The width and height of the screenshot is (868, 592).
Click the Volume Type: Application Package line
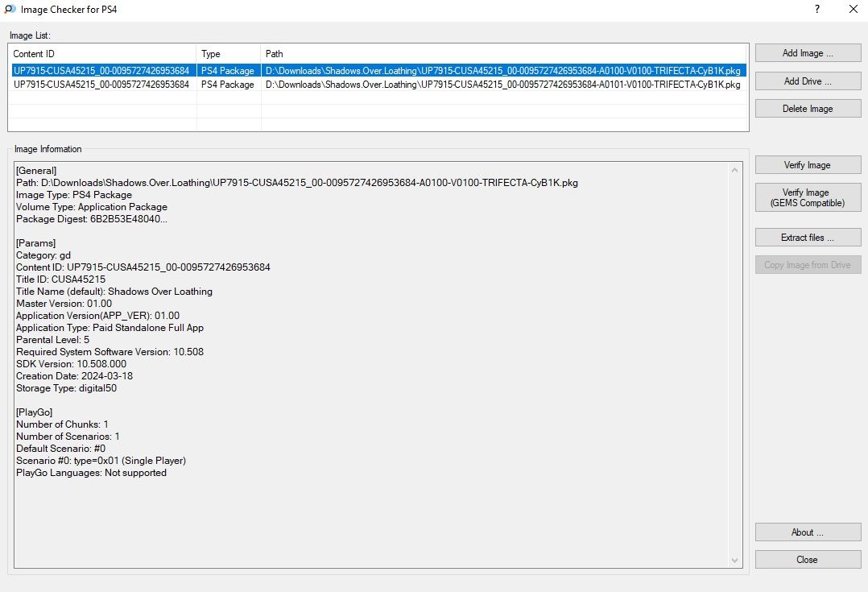(x=92, y=206)
